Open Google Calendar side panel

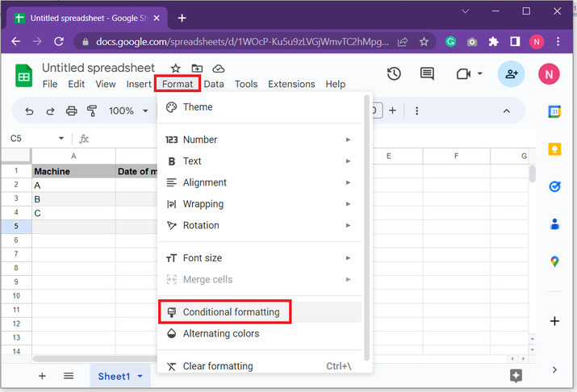point(554,111)
